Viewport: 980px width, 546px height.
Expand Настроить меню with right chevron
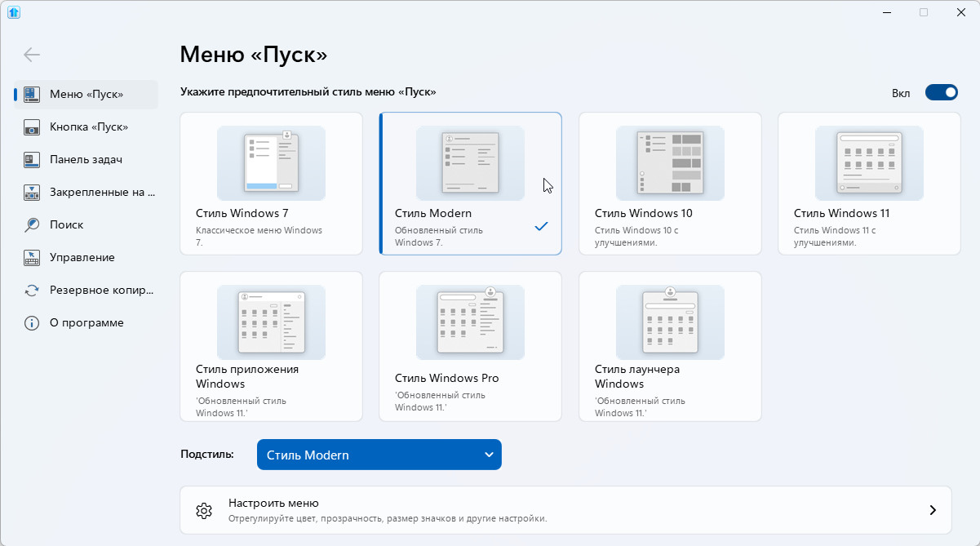coord(933,511)
